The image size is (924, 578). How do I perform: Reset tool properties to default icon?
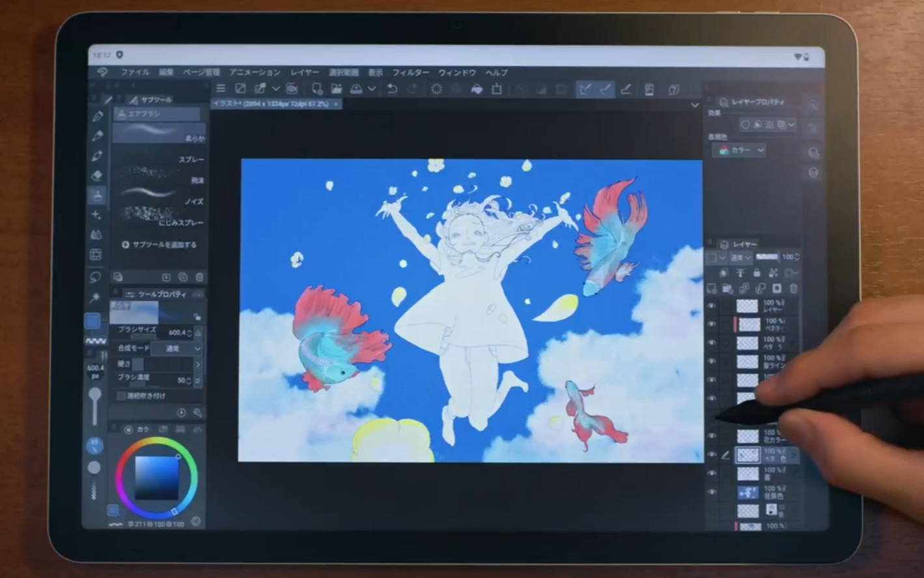coord(181,412)
